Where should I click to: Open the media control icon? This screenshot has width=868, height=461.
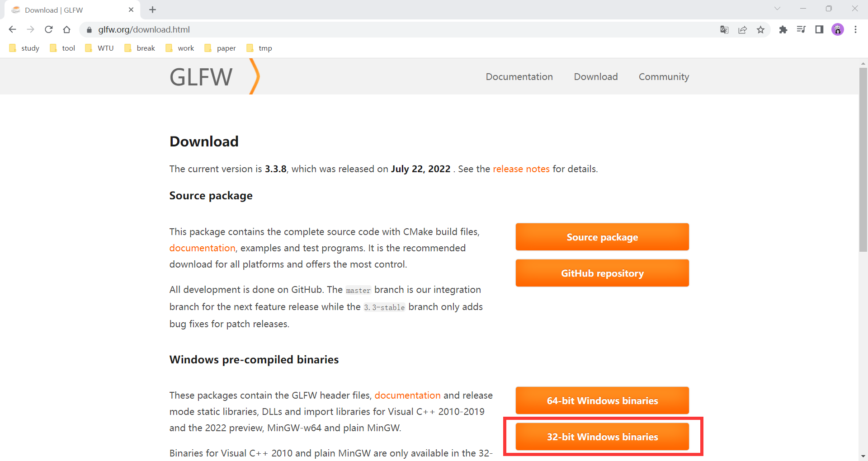click(801, 30)
